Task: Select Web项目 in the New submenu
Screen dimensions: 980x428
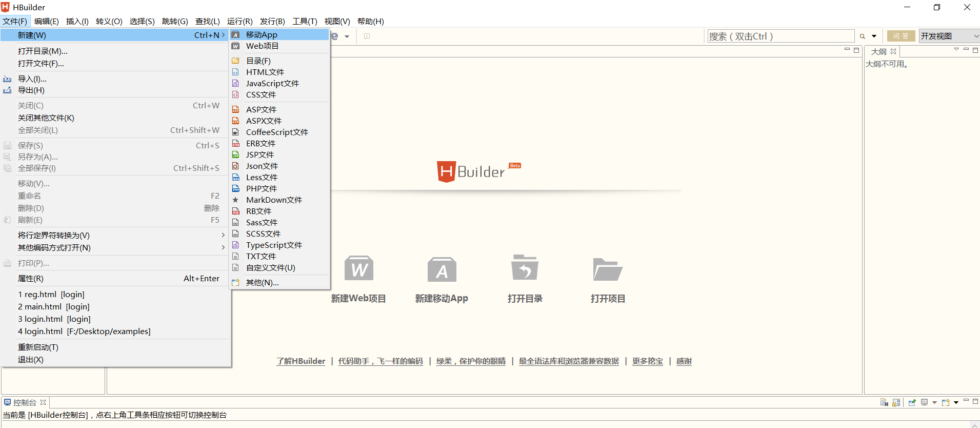Action: tap(279, 46)
